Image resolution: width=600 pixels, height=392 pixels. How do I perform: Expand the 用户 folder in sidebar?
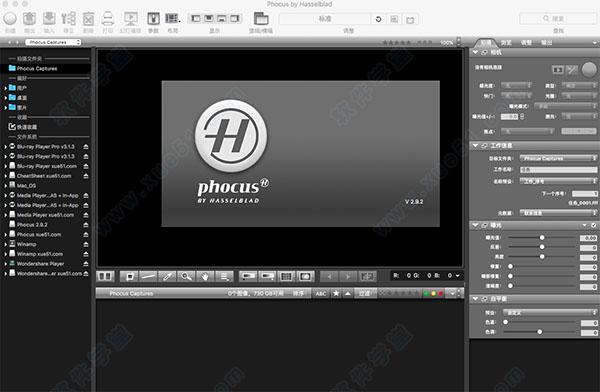5,88
